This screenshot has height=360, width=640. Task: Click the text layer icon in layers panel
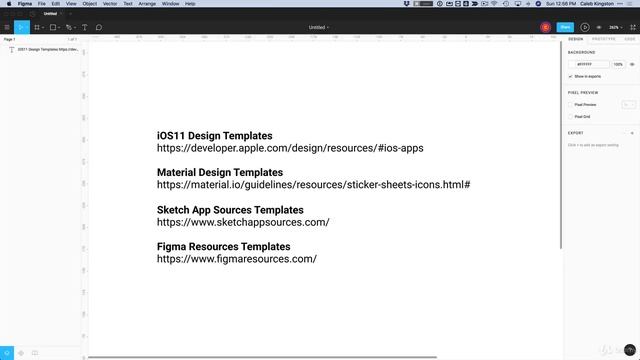11,49
